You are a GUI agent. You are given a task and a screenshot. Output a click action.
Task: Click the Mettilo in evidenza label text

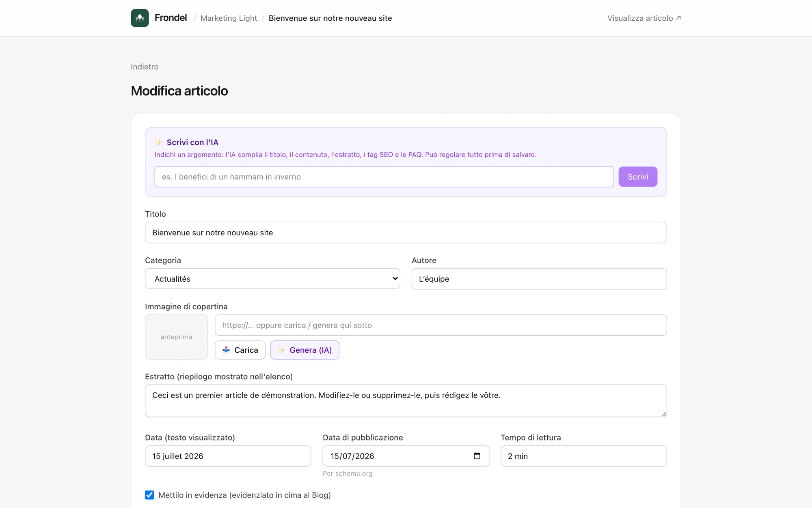tap(245, 495)
